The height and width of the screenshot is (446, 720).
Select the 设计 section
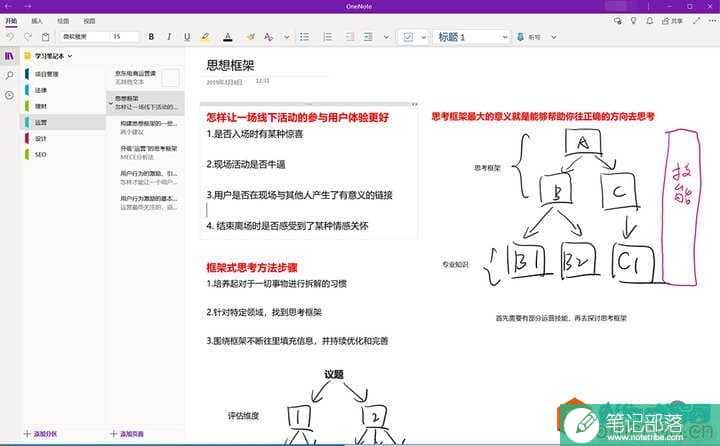coord(65,139)
